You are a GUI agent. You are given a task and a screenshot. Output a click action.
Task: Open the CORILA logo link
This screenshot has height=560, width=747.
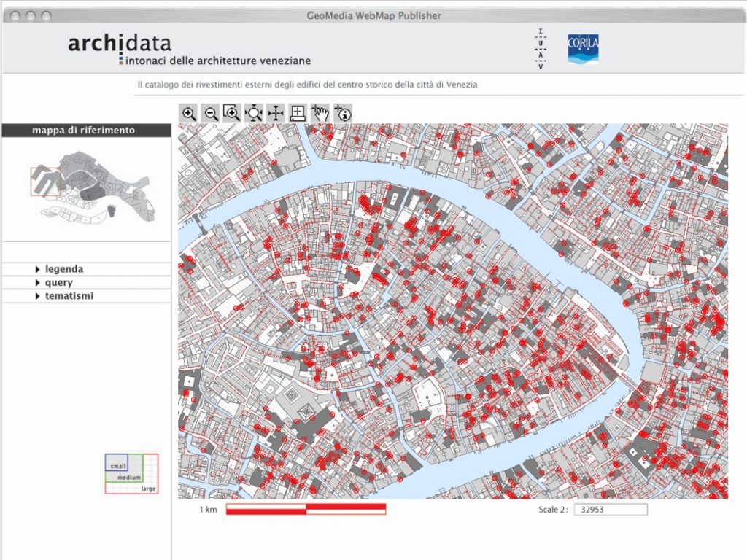583,49
